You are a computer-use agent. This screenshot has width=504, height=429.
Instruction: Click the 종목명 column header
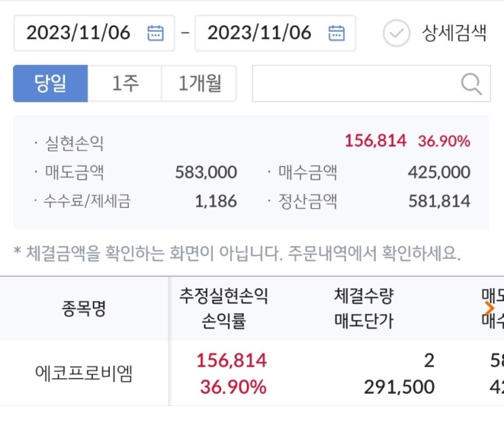[x=84, y=308]
